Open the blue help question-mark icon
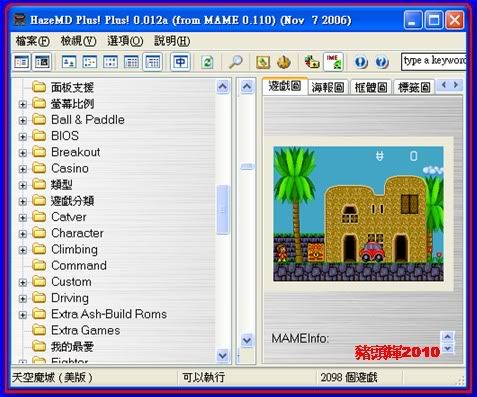Screen dimensions: 477x397 (x=382, y=62)
